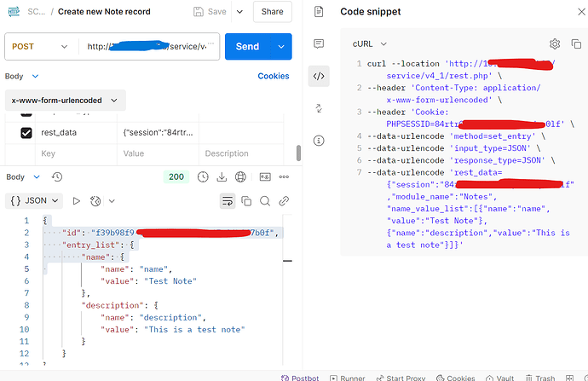Open Runner in the status bar
588x381 pixels.
pyautogui.click(x=347, y=378)
